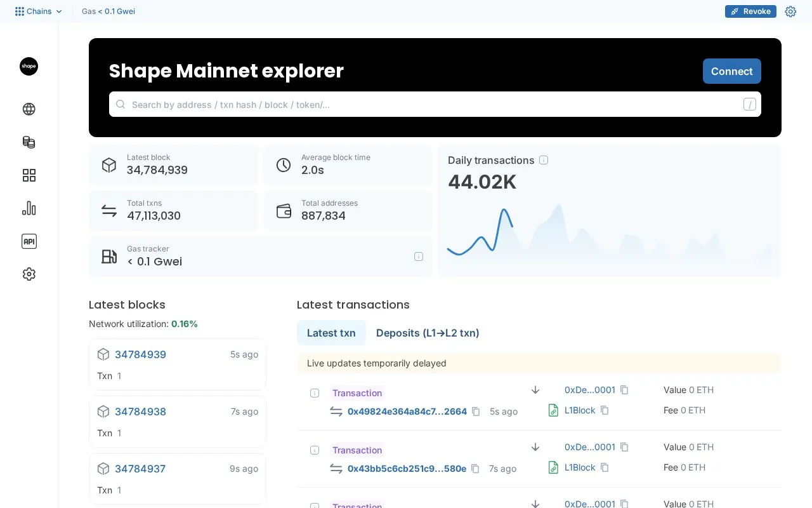812x508 pixels.
Task: Click Total addresses 887,834 stat
Action: point(348,211)
